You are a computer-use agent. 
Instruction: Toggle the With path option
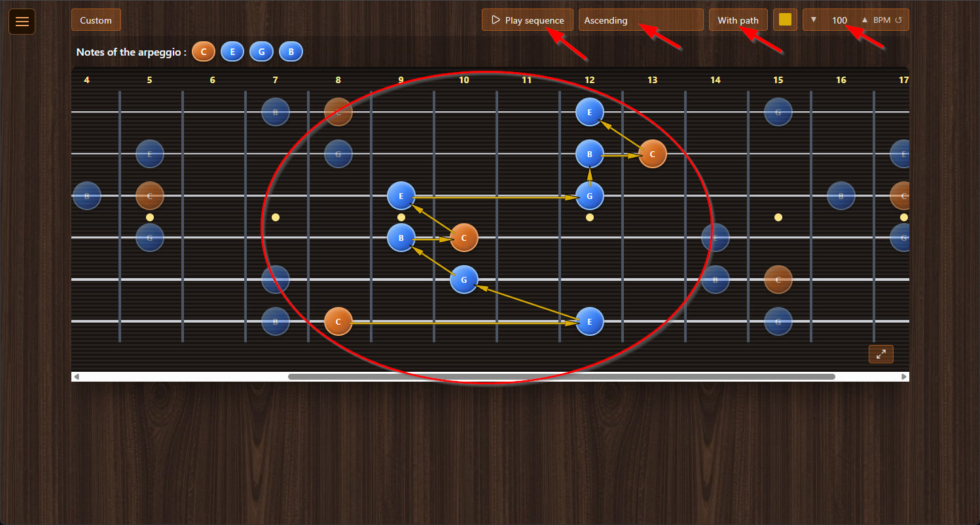[x=738, y=20]
